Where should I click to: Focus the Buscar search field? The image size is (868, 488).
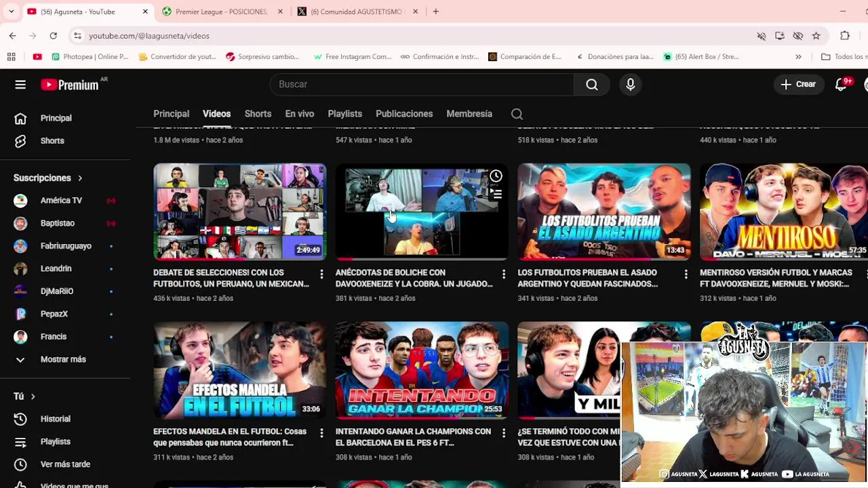click(x=422, y=84)
